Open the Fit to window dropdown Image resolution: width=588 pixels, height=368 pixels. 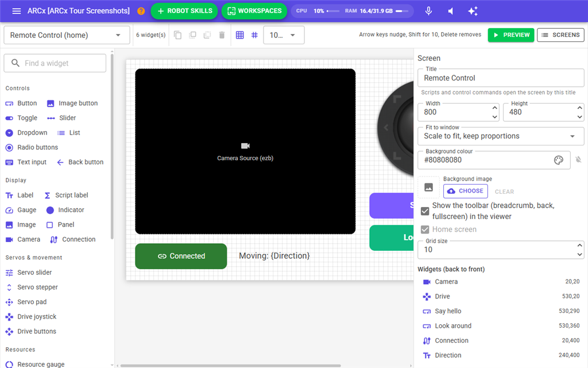501,136
